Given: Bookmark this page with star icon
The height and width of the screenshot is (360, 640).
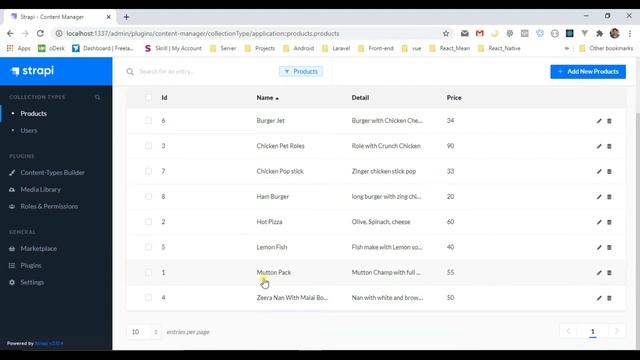Looking at the screenshot, I should point(446,33).
